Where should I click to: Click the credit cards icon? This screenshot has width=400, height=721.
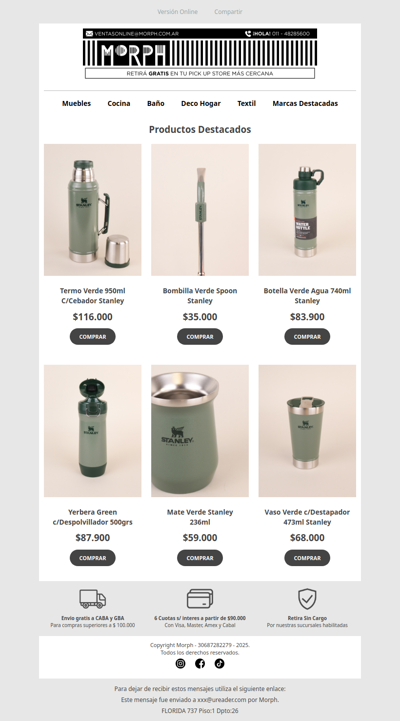200,599
